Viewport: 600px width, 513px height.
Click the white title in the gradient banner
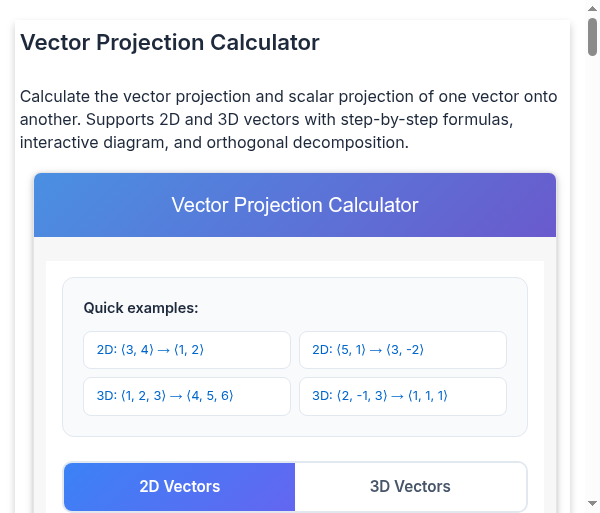295,205
